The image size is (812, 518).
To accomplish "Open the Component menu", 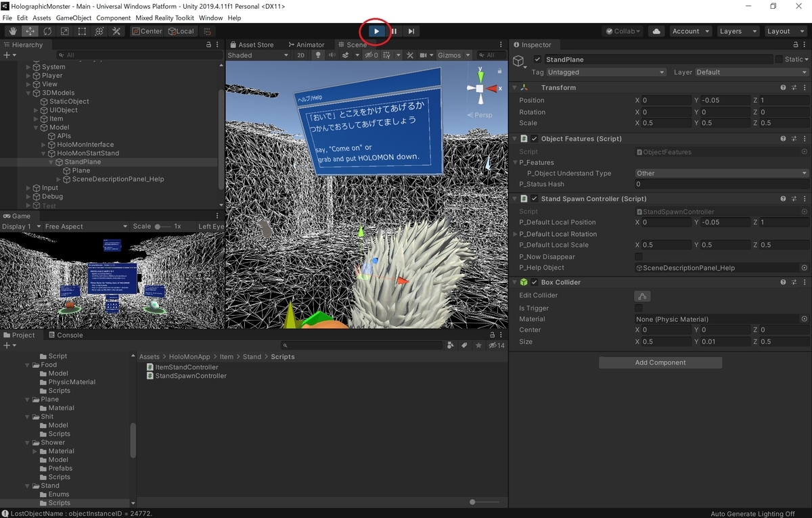I will pyautogui.click(x=114, y=18).
